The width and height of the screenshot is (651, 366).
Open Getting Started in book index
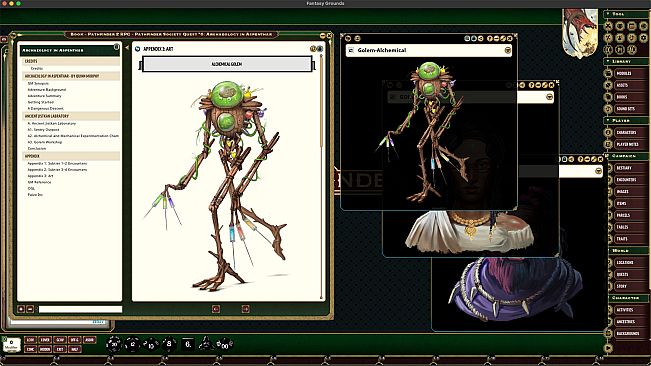(x=41, y=102)
